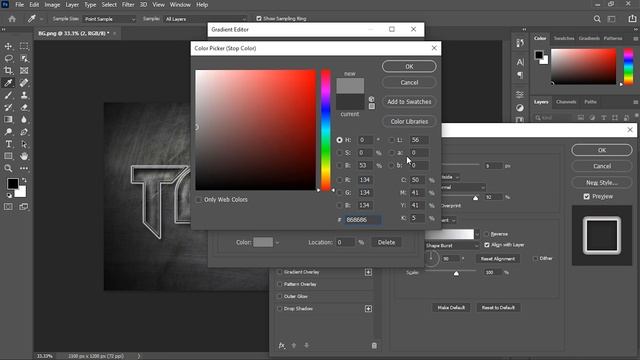Select the Rectangle shape tool
Screen dimensions: 640x360
8,156
